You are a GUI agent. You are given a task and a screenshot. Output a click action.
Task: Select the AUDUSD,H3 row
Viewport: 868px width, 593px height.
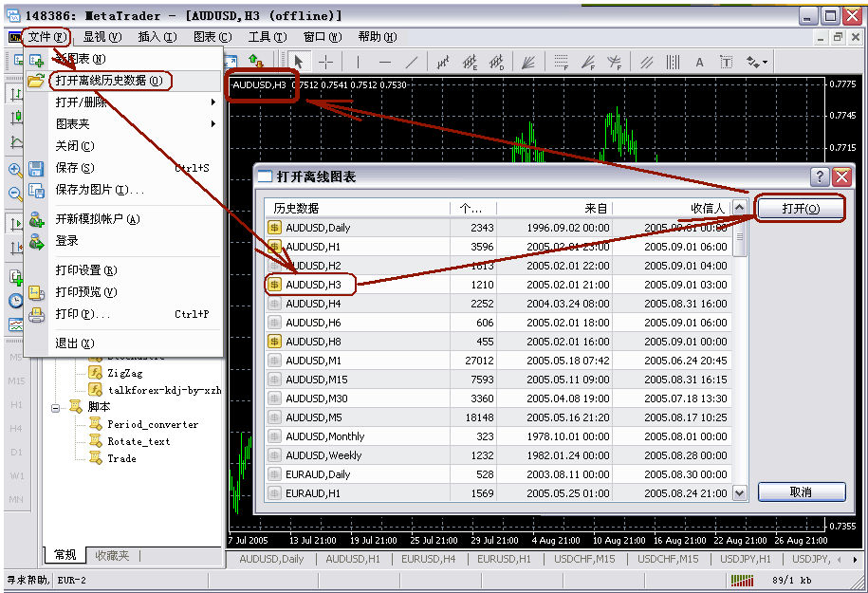(x=498, y=285)
